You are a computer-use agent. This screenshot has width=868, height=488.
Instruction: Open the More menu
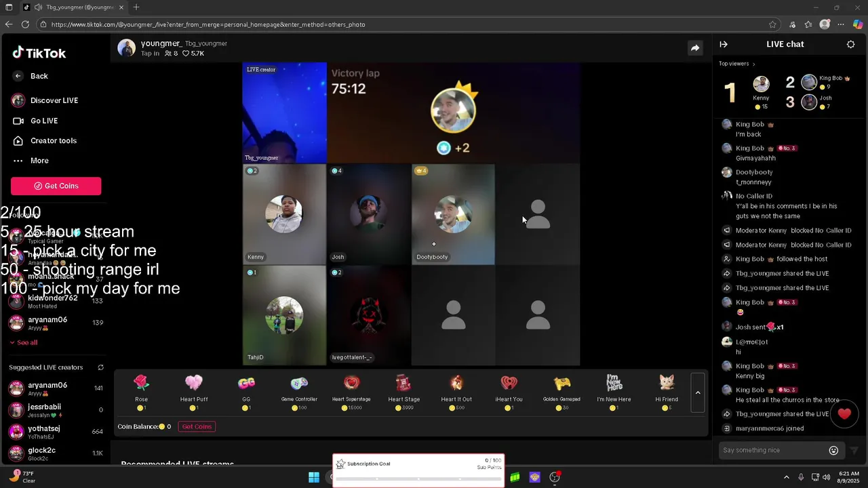click(31, 161)
